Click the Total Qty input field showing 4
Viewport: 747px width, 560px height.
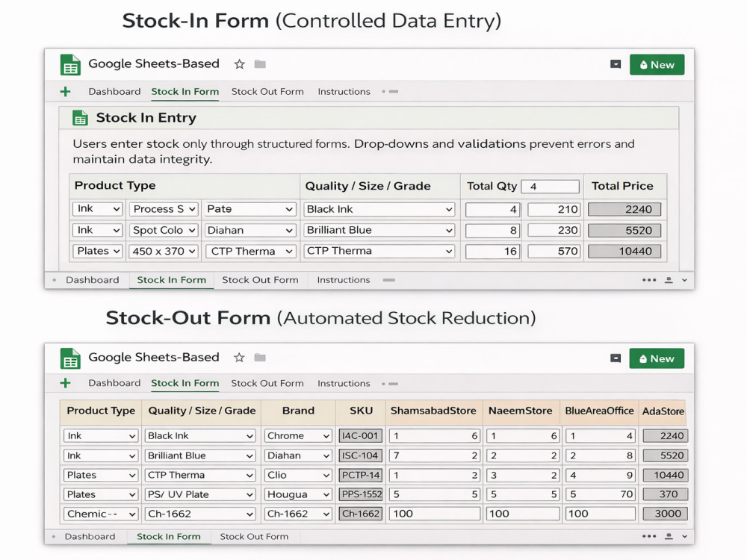(x=551, y=186)
